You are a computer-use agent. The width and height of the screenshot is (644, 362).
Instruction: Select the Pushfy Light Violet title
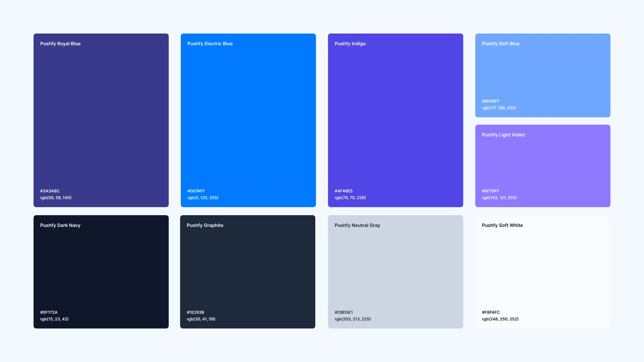pos(503,135)
